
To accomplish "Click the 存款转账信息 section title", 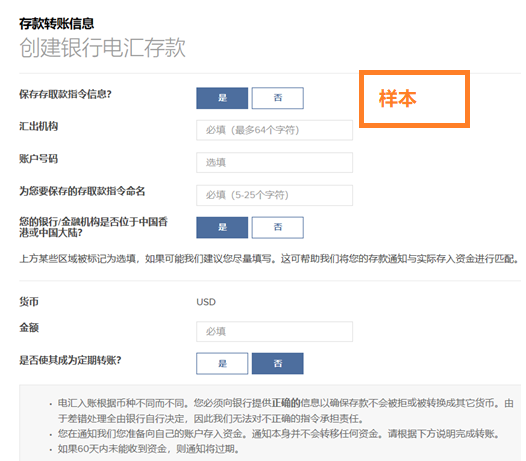I will [56, 23].
